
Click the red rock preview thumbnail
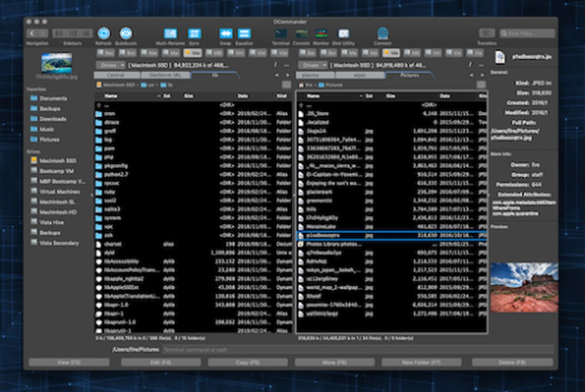tap(524, 287)
